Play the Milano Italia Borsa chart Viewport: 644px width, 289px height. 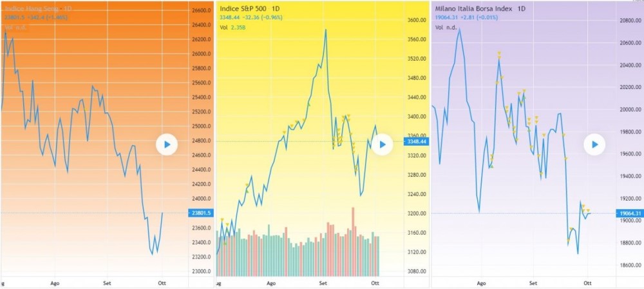click(x=594, y=144)
